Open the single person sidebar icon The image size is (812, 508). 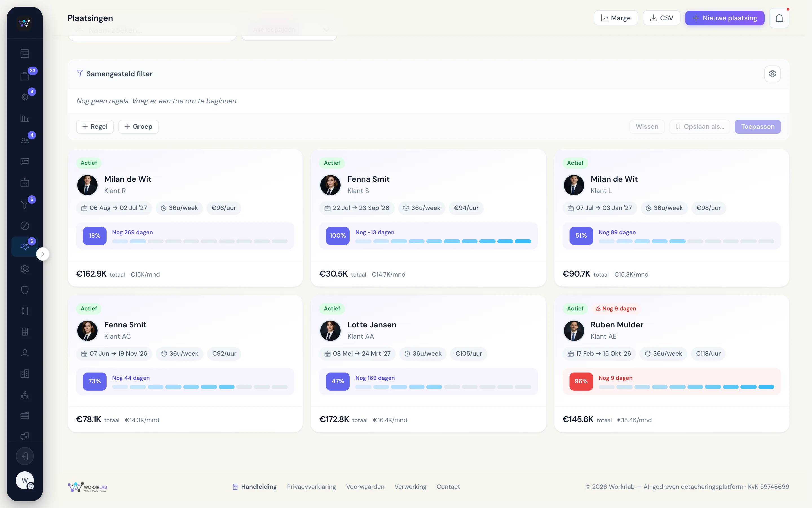(x=25, y=353)
